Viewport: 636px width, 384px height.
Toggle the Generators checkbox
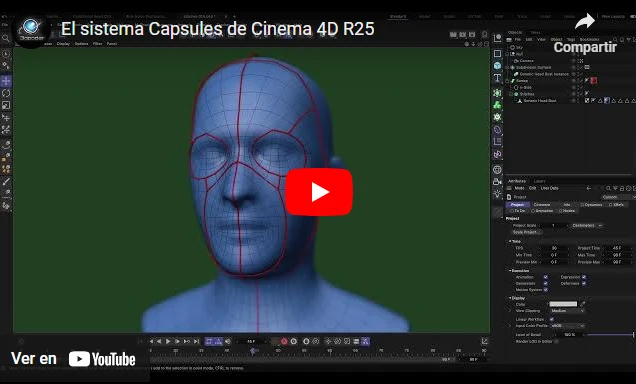coord(546,283)
